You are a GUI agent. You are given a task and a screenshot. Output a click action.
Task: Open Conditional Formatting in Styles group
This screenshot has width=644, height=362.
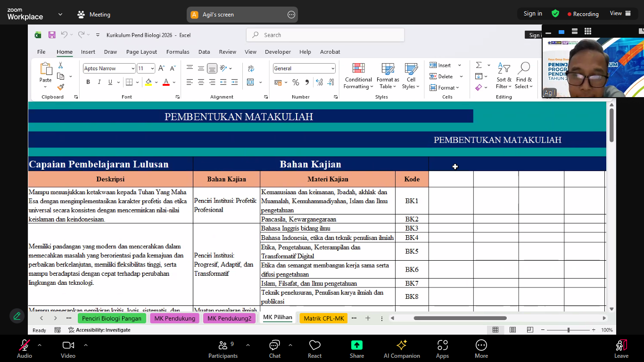click(x=358, y=75)
